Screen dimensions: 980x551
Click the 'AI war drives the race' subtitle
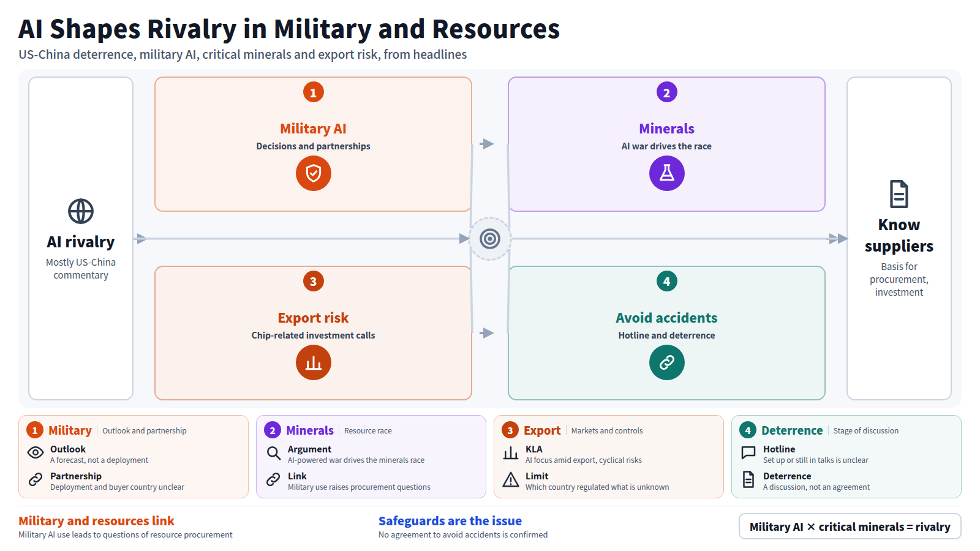[667, 146]
